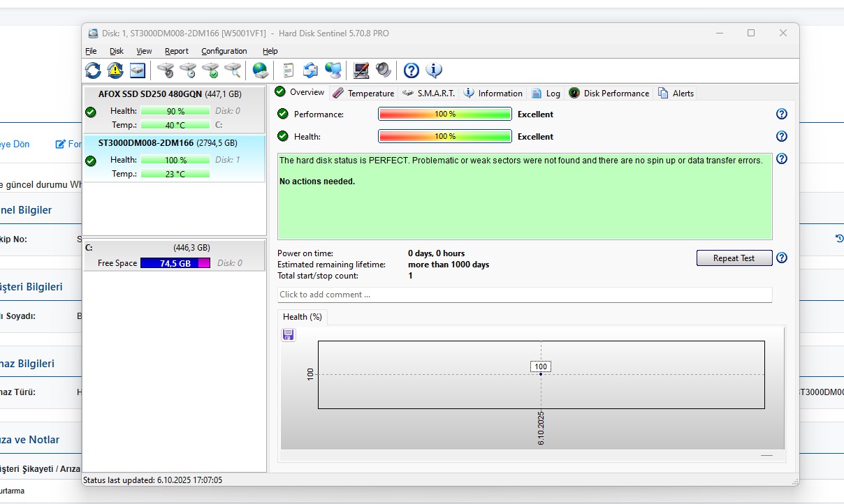Click the disk with gear test icon

[166, 70]
